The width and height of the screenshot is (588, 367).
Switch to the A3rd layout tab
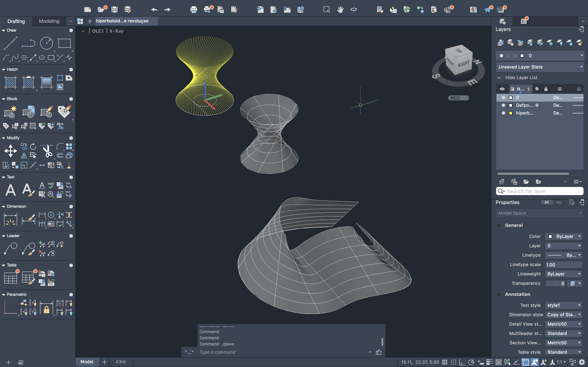[x=120, y=362]
